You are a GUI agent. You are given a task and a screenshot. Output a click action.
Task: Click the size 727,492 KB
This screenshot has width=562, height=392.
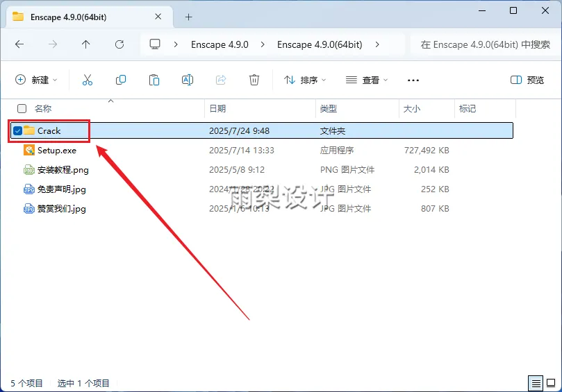427,151
